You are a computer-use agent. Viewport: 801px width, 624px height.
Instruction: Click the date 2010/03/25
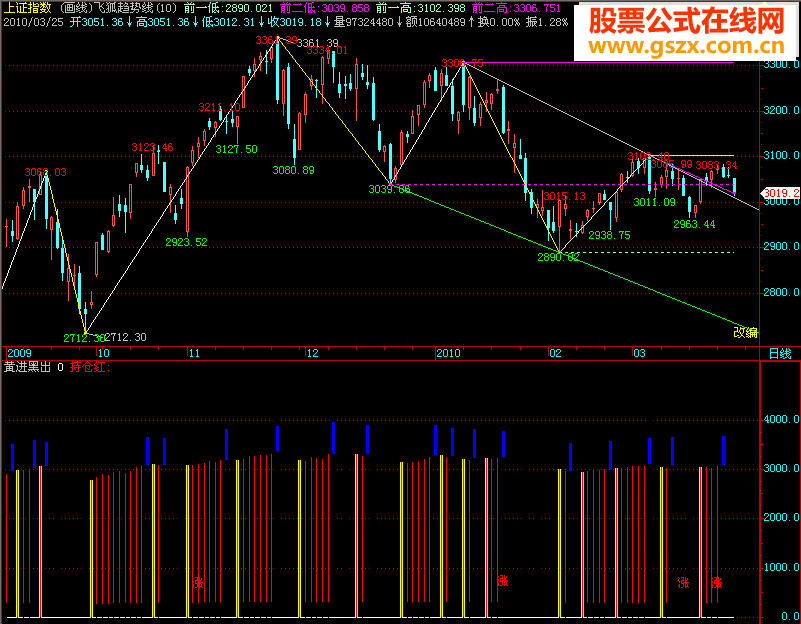tap(33, 22)
